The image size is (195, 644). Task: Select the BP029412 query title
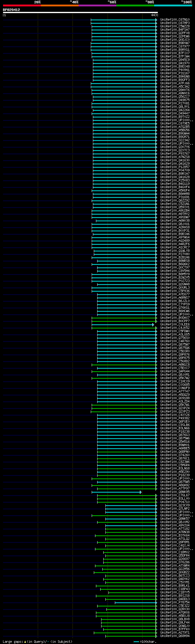(x=12, y=10)
